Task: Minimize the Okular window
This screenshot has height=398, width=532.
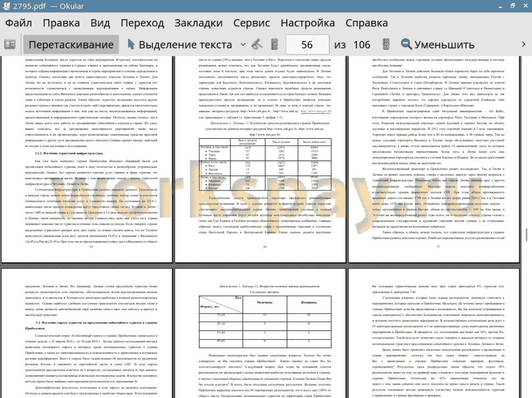Action: (501, 6)
